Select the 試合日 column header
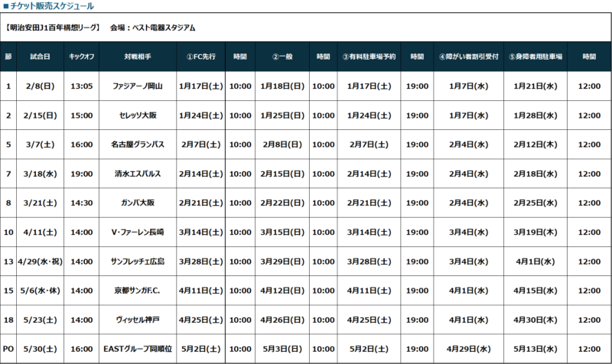The width and height of the screenshot is (612, 364). click(x=41, y=57)
